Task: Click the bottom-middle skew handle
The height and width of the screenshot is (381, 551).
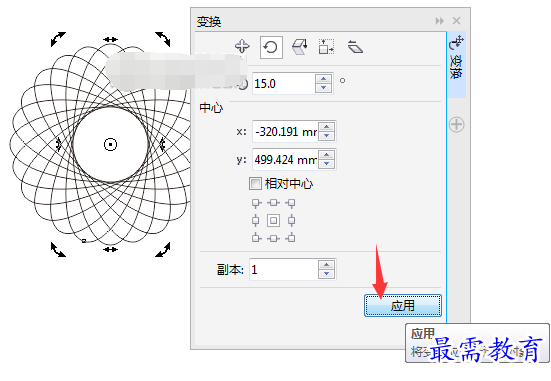Action: tap(110, 250)
